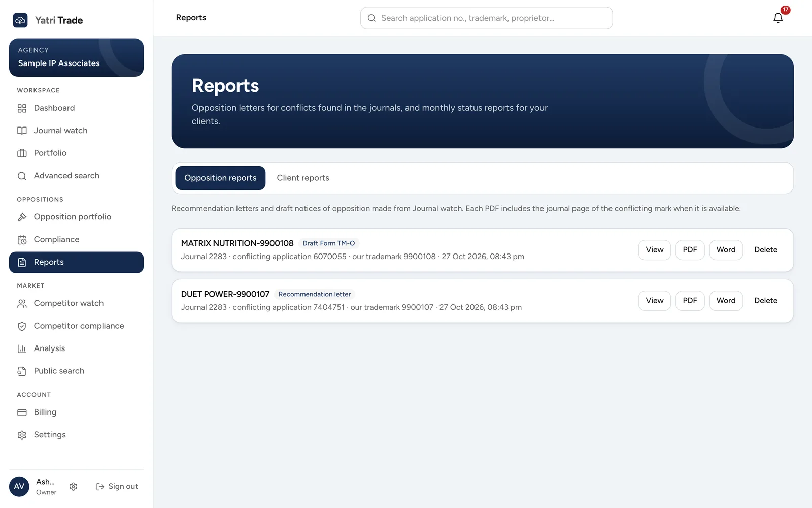The height and width of the screenshot is (508, 812).
Task: Click the Reports document icon in sidebar
Action: 22,262
